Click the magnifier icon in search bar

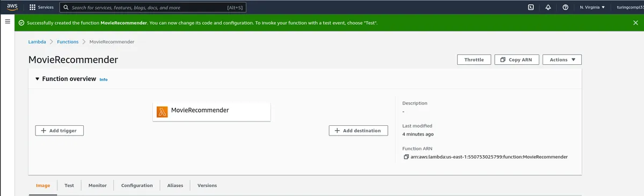point(65,7)
